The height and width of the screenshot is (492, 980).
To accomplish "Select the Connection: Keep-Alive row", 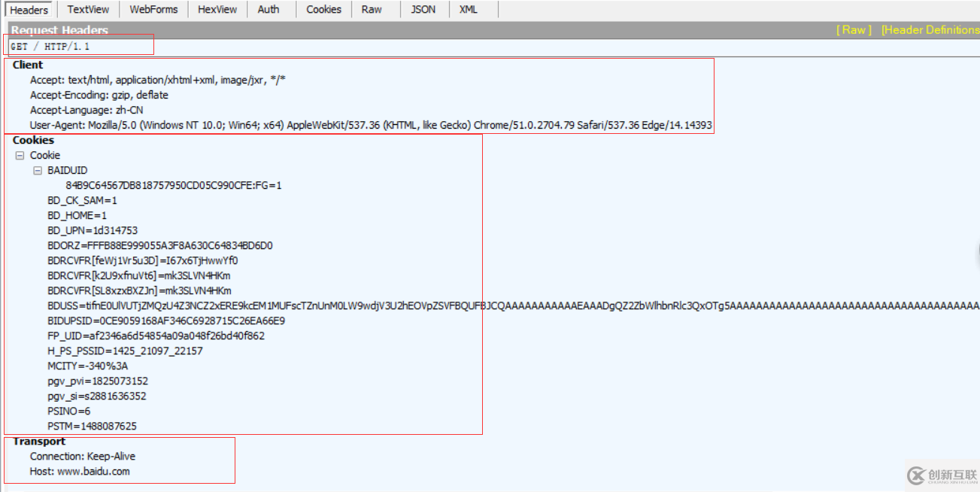I will coord(83,456).
